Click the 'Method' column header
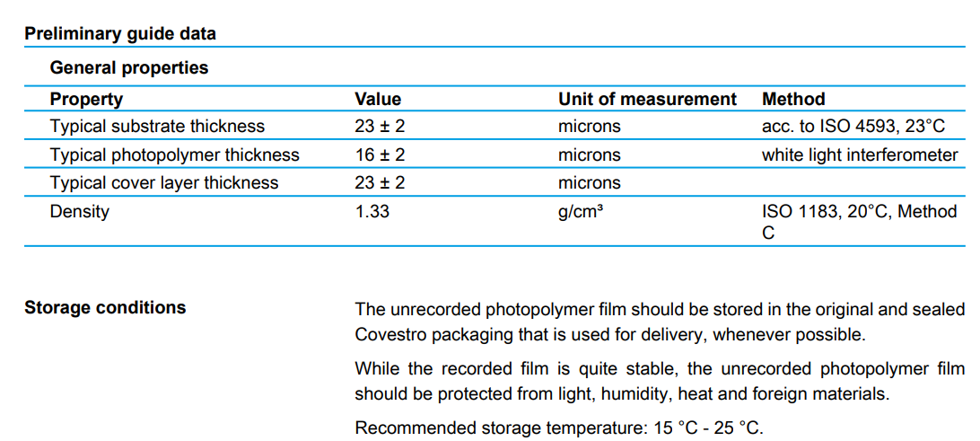This screenshot has height=441, width=980. 792,99
